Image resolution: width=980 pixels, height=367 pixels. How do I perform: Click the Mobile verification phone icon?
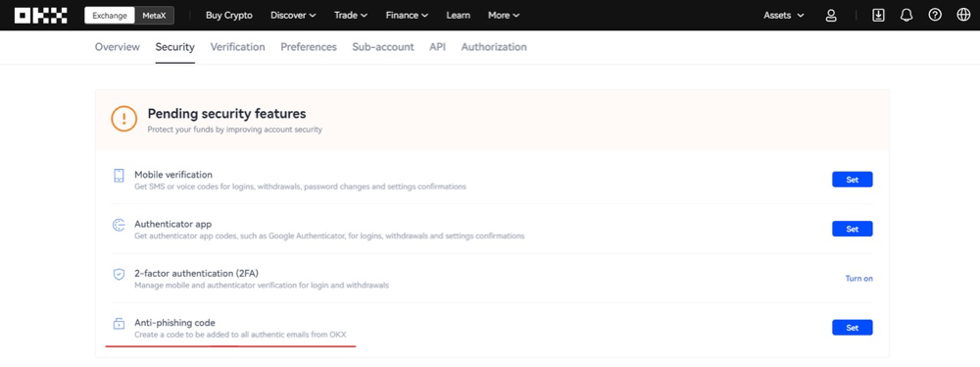coord(119,176)
